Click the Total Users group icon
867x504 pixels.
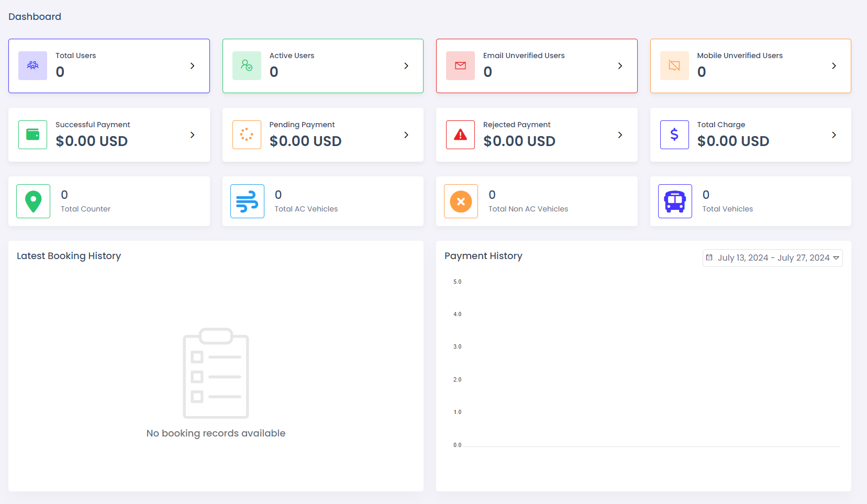coord(32,65)
